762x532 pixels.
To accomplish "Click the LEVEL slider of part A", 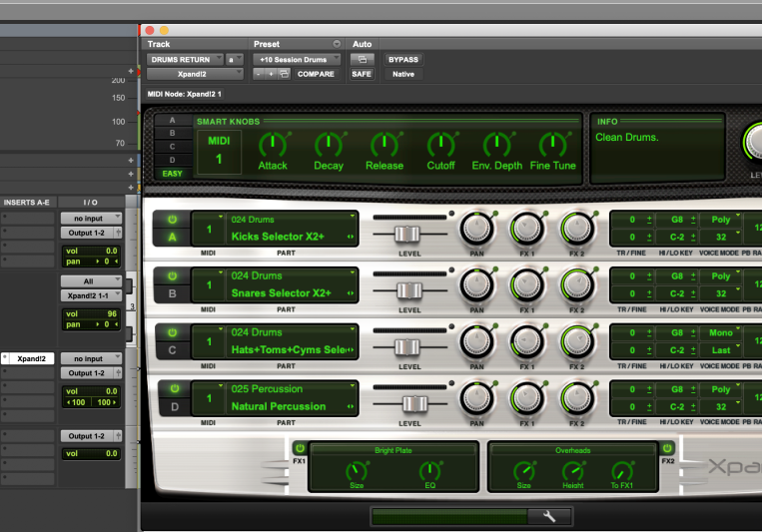I will (x=407, y=235).
